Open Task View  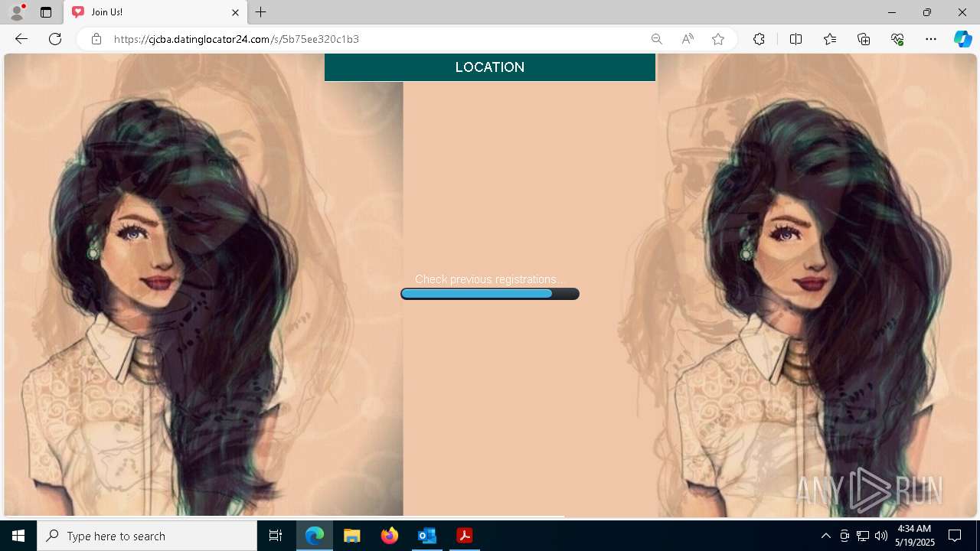point(276,536)
